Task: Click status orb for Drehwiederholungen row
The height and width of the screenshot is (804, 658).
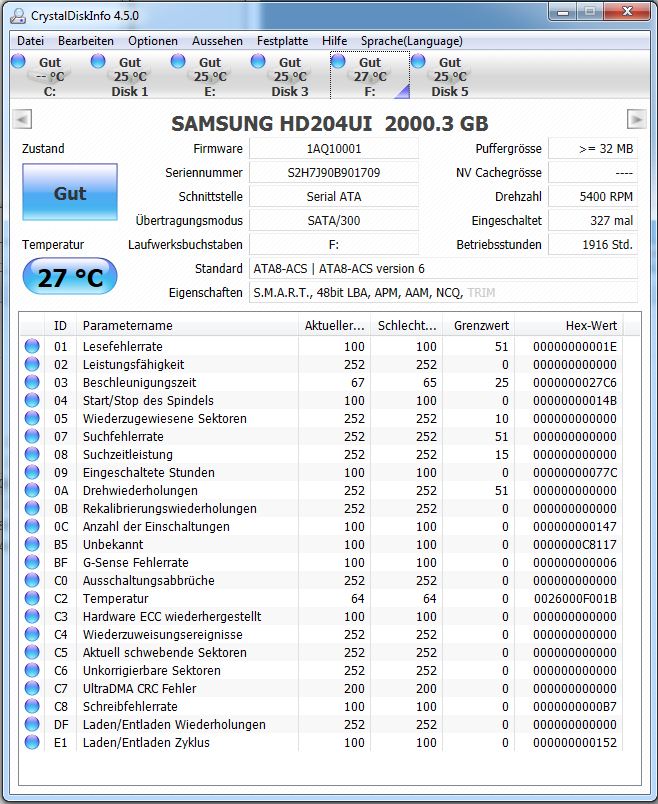Action: pos(32,490)
